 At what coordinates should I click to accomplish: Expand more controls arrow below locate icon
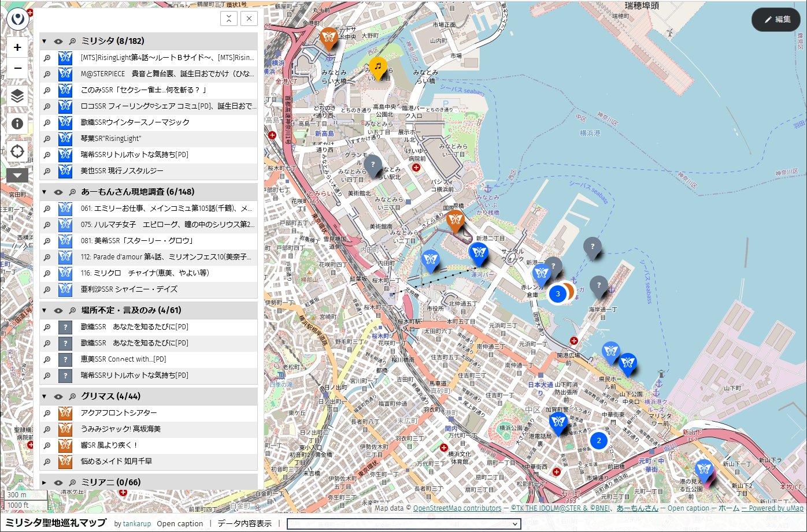click(x=17, y=175)
